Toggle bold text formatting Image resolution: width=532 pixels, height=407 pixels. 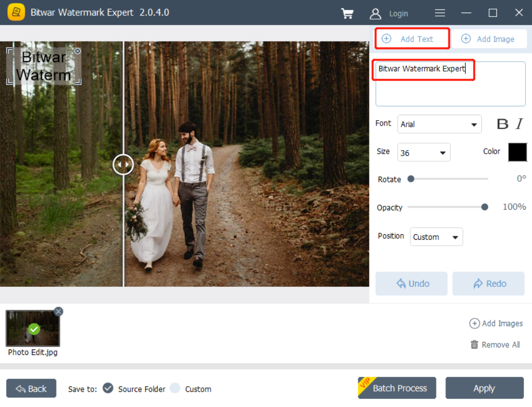click(502, 124)
